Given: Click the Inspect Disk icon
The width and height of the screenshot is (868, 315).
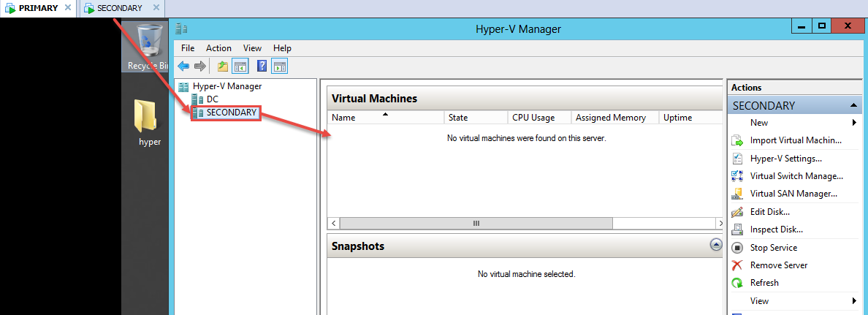Looking at the screenshot, I should 736,229.
